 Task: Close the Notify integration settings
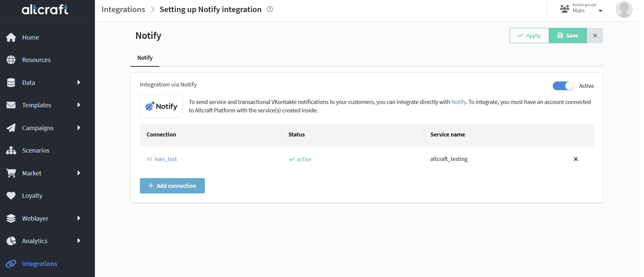[x=595, y=36]
